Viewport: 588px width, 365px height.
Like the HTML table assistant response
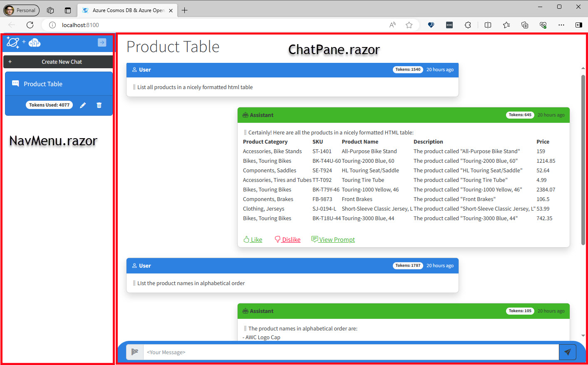(x=253, y=239)
